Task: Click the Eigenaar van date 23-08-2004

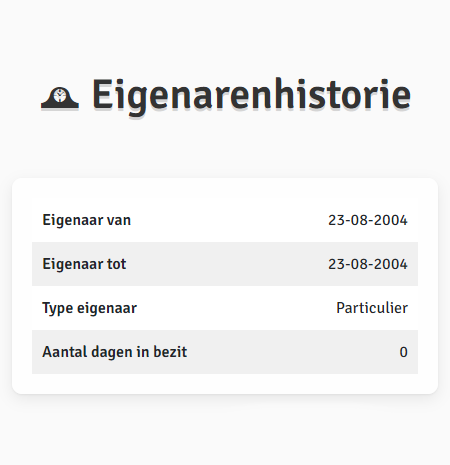Action: [368, 220]
